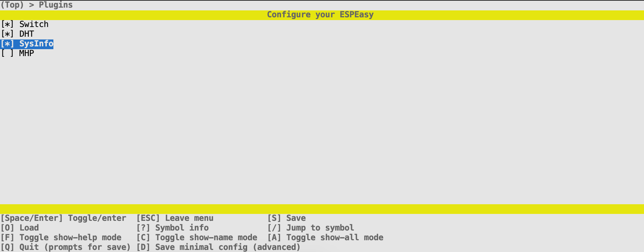Toggle the SysInfo plugin checkbox
The height and width of the screenshot is (252, 644).
tap(7, 44)
